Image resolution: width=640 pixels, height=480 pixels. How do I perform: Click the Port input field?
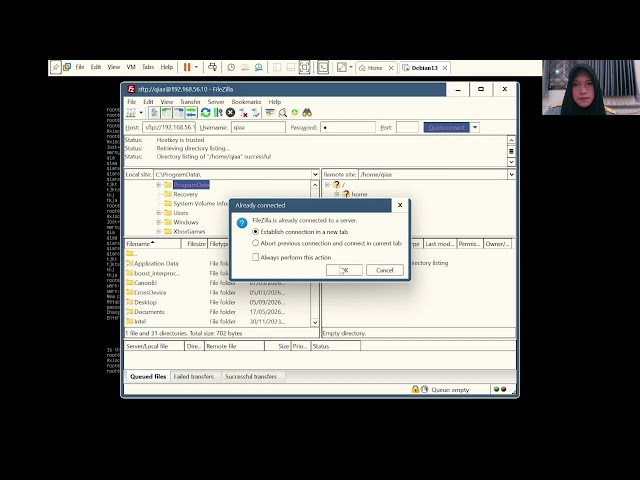pos(407,127)
